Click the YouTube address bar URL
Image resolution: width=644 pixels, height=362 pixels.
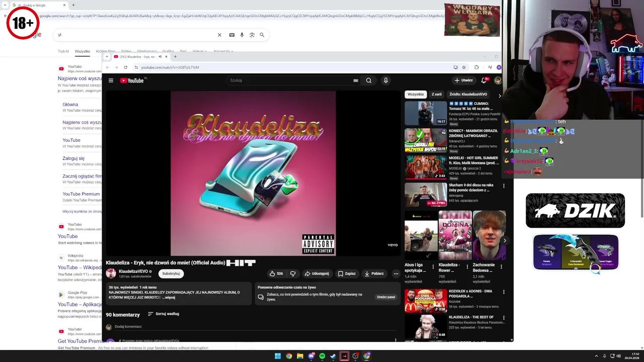pos(170,67)
